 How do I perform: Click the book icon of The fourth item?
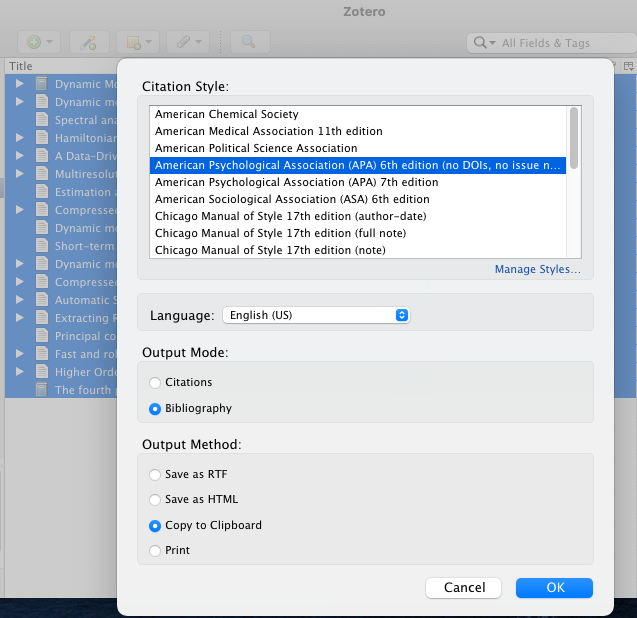tap(42, 390)
